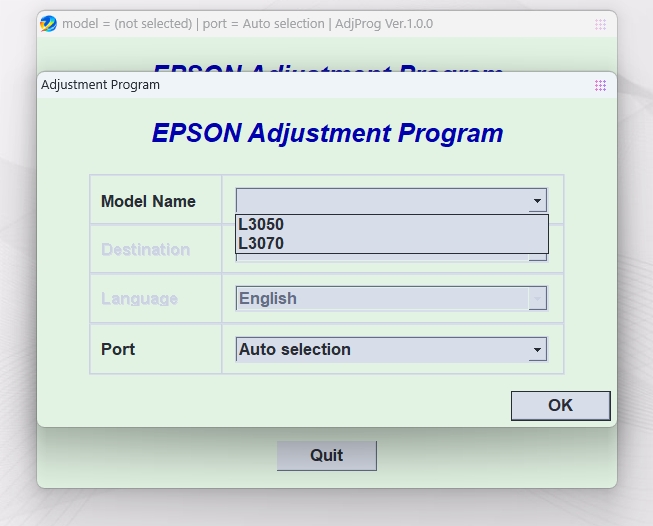Click the Port label
653x526 pixels.
(118, 349)
